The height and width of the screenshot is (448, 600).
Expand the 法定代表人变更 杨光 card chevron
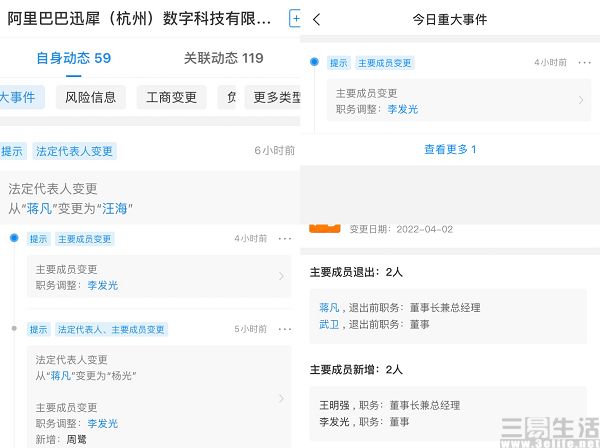point(281,399)
